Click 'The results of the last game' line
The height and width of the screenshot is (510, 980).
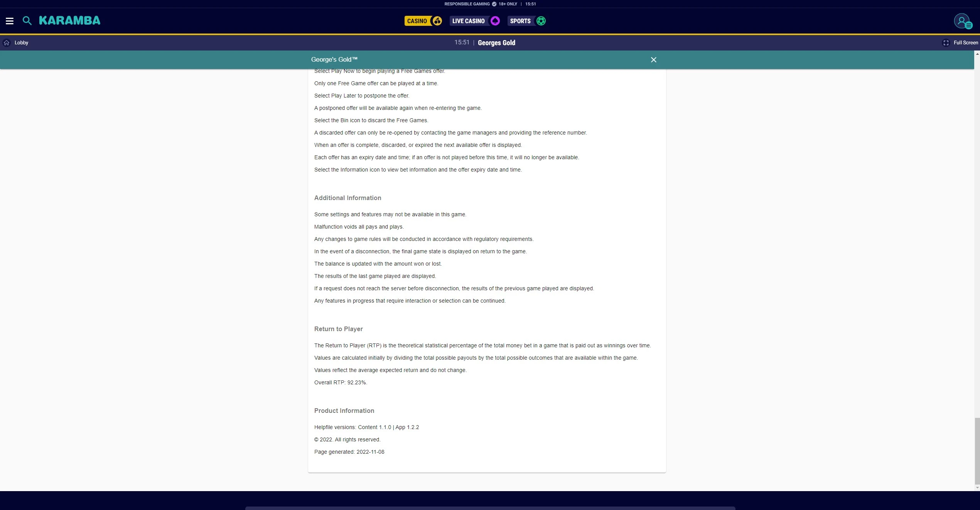coord(375,276)
